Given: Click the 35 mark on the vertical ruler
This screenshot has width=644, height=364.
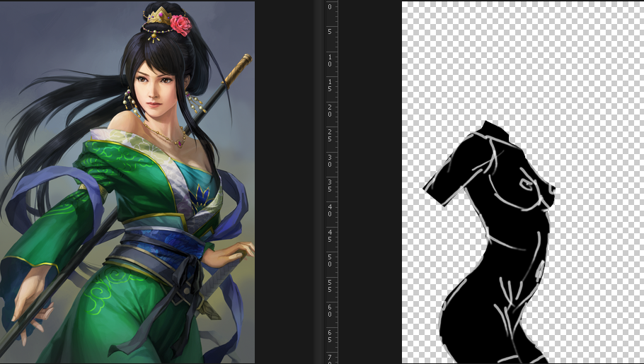Looking at the screenshot, I should [330, 185].
